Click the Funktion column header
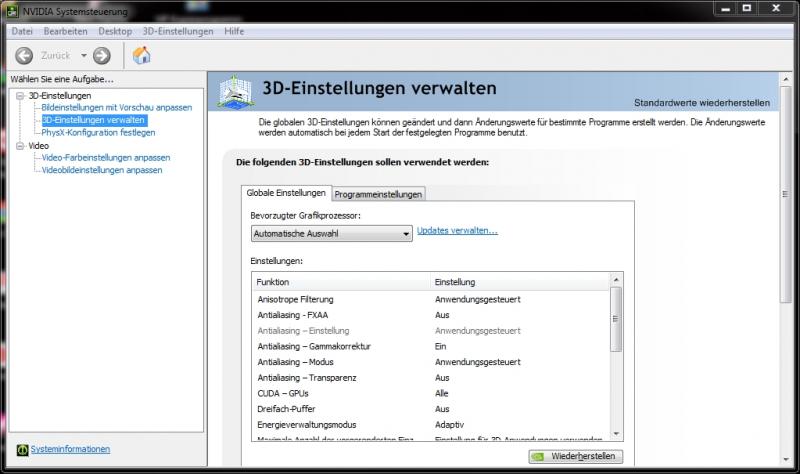This screenshot has height=474, width=800. click(x=341, y=282)
